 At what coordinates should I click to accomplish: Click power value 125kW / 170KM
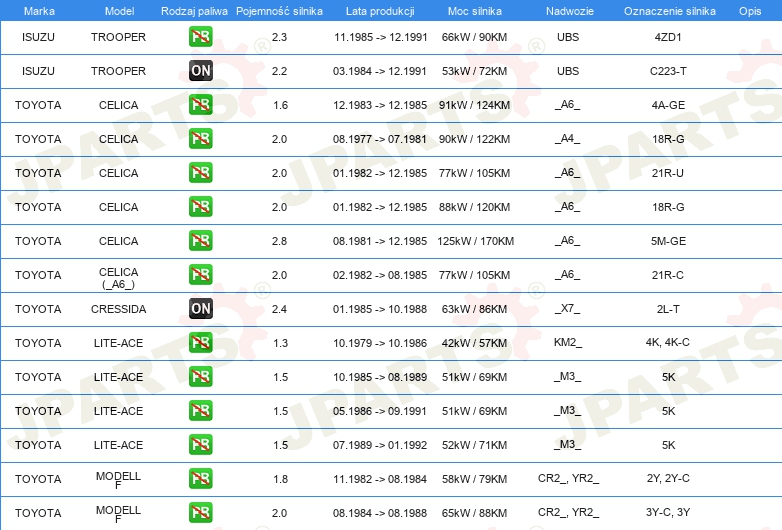point(475,241)
